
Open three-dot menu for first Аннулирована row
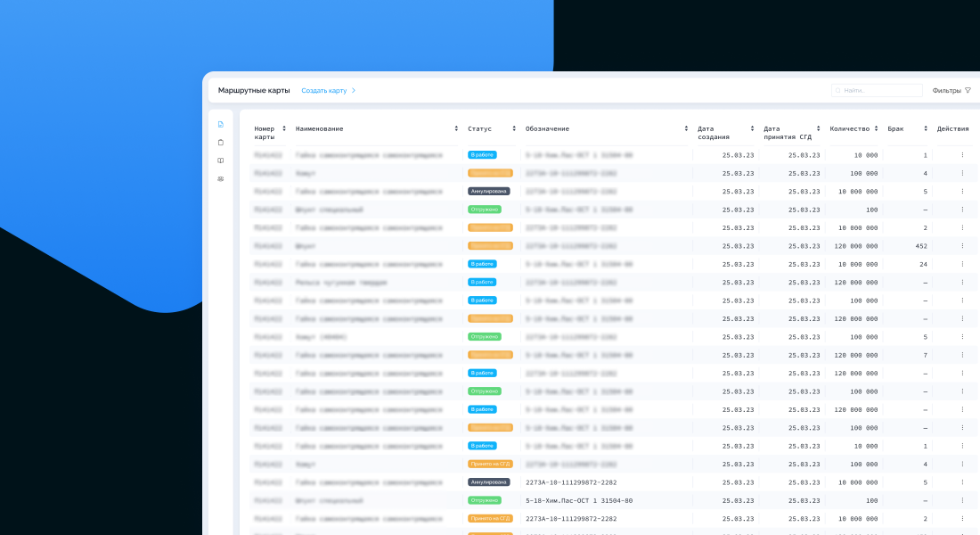962,192
